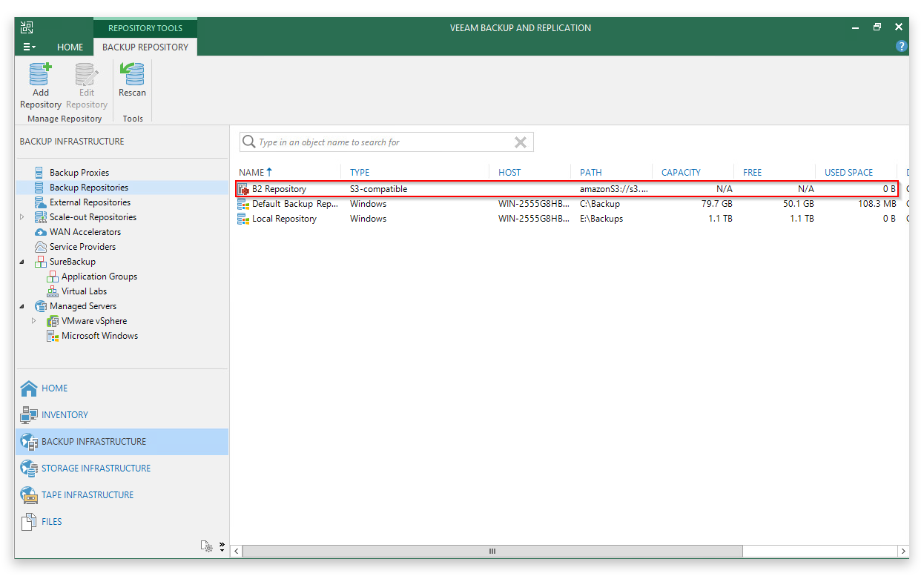Collapse the SureBackup node arrow

(22, 262)
